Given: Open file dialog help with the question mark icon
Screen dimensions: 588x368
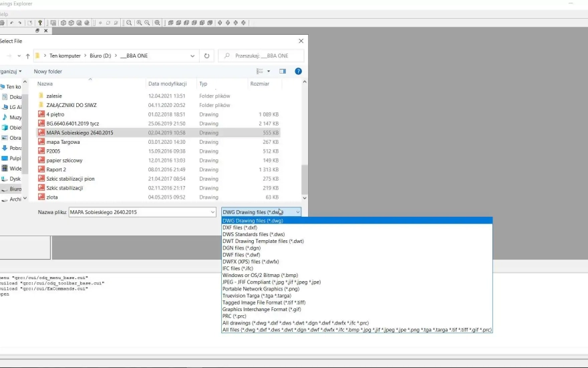Looking at the screenshot, I should tap(298, 72).
